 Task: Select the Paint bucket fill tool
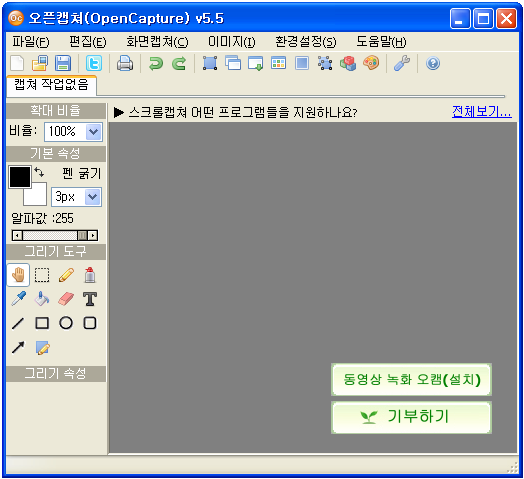click(x=42, y=299)
